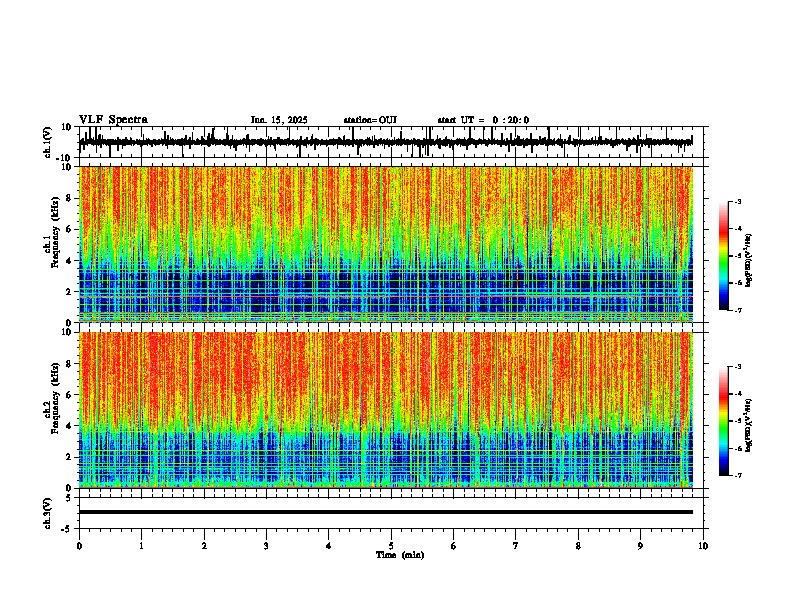The image size is (792, 612).
Task: Click time-axis tick label '1'
Action: tap(141, 546)
